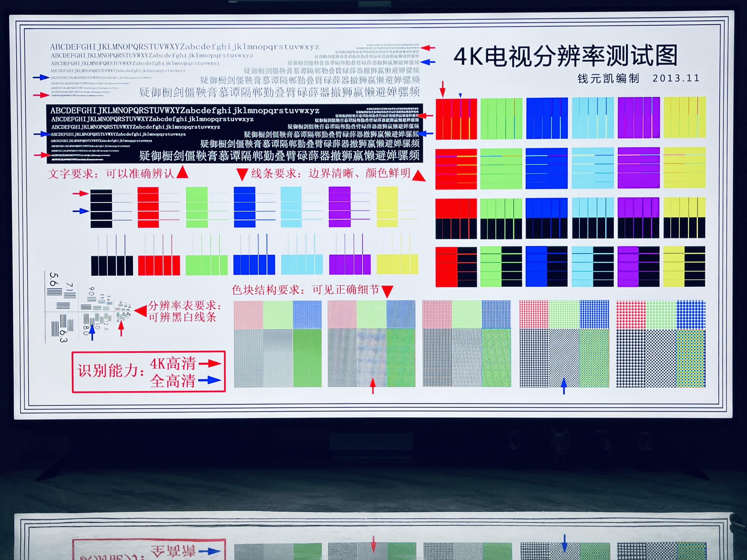Click the solid blue swatch with horizontal lines
Viewport: 747px width, 560px height.
tap(547, 168)
